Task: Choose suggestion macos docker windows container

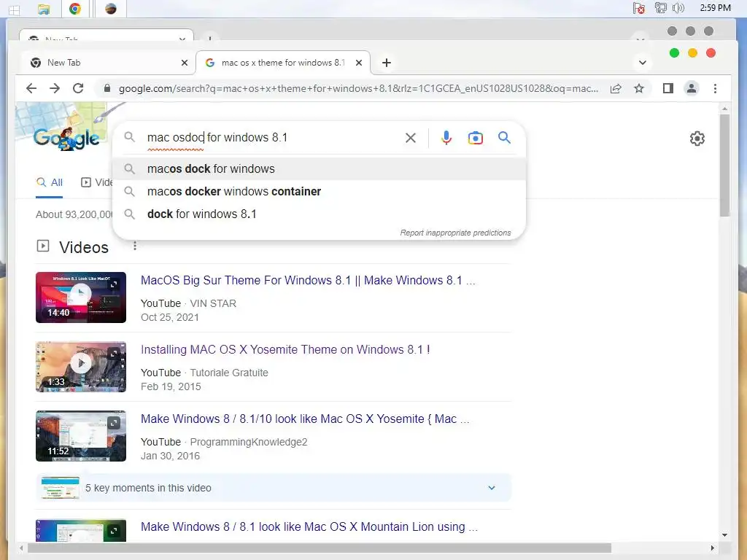Action: (x=320, y=192)
